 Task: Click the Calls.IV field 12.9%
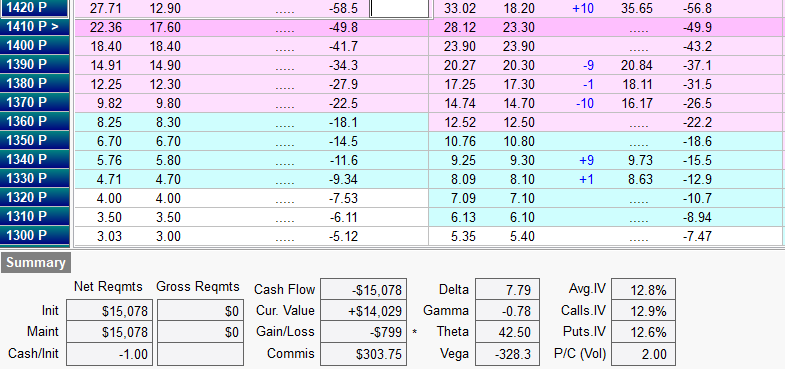coord(644,311)
